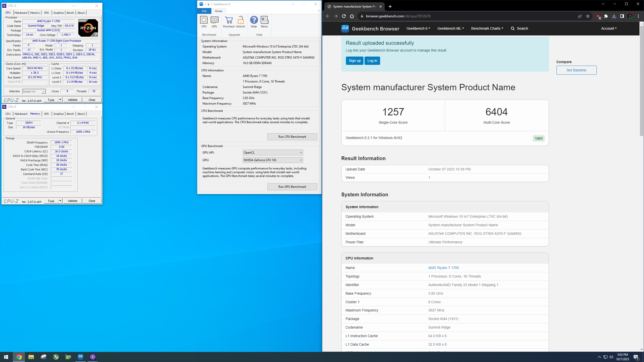Open Chrome three-dot menu

(638, 16)
